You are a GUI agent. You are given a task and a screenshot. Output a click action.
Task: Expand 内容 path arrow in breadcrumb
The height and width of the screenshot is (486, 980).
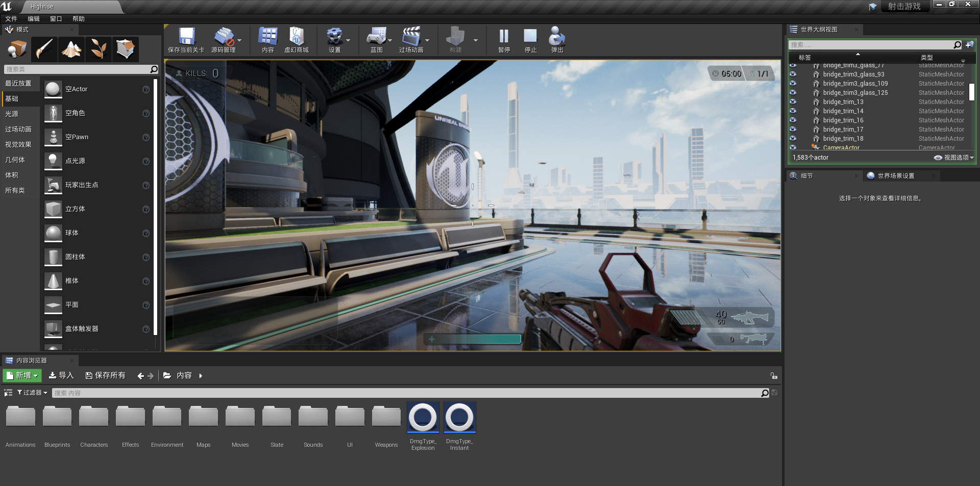coord(201,376)
